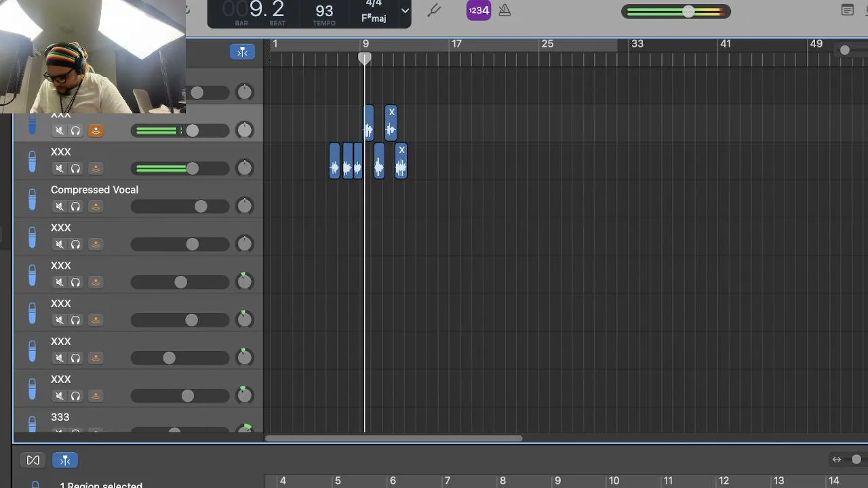Adjust Compressed Vocal track volume slider
This screenshot has height=488, width=868.
[x=180, y=206]
